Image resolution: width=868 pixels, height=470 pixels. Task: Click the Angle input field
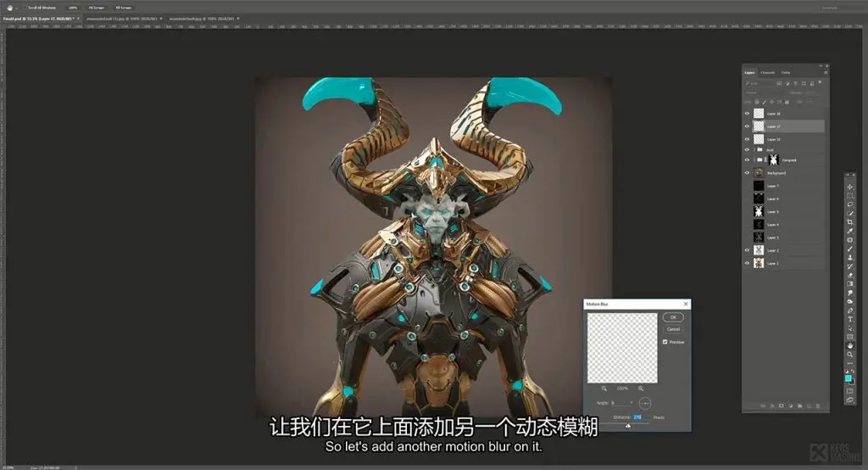tap(620, 403)
